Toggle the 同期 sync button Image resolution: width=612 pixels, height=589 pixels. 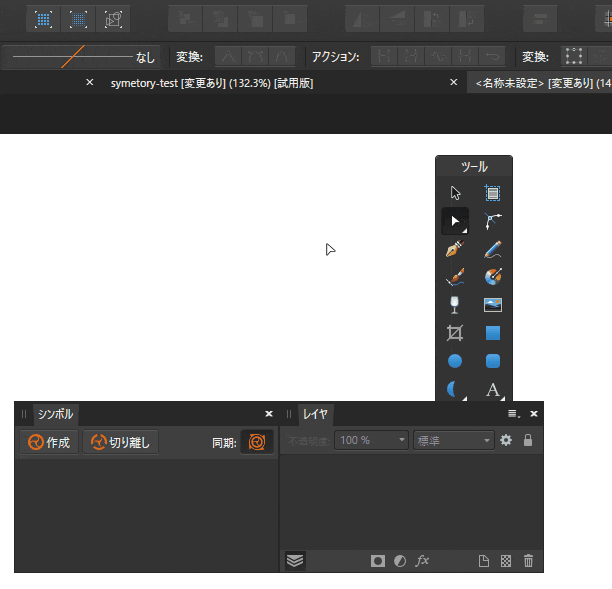pos(257,442)
